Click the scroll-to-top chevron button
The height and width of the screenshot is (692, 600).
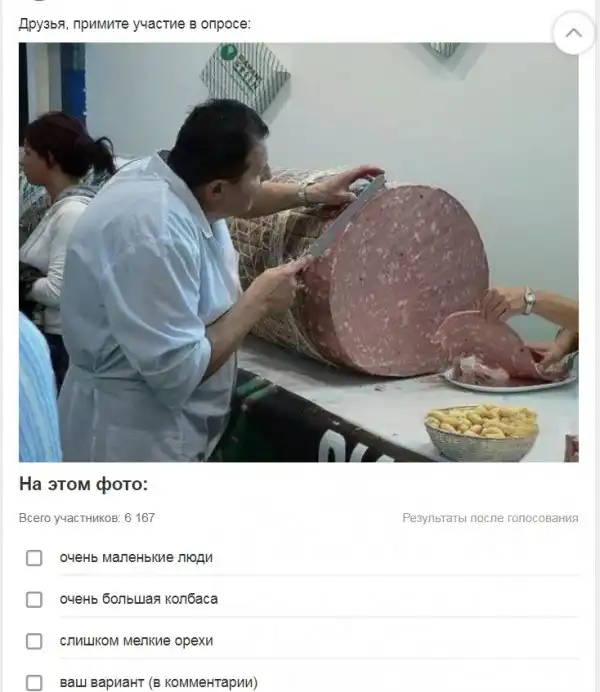pos(574,33)
